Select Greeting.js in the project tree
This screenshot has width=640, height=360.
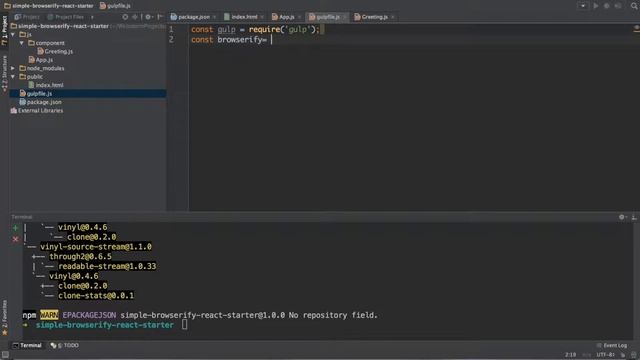click(x=59, y=51)
